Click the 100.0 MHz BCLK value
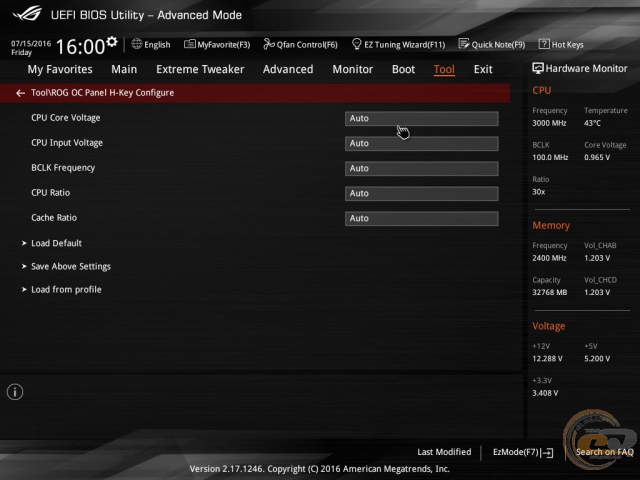 pos(550,157)
